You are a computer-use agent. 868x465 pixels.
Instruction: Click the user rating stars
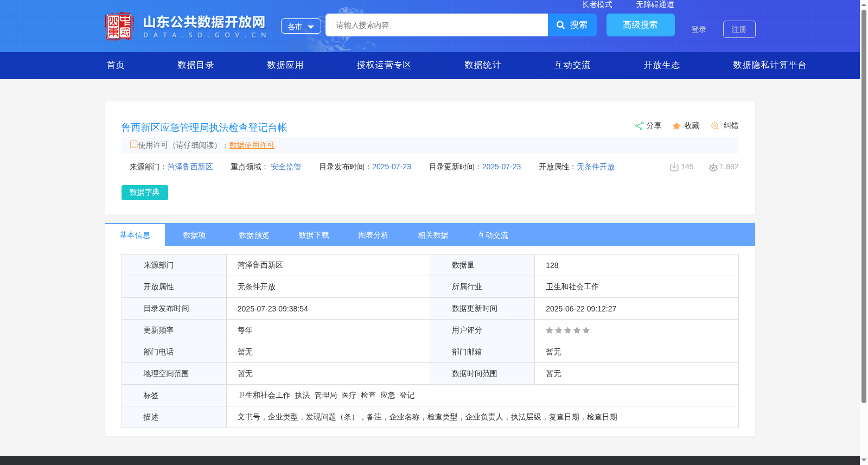click(x=567, y=330)
